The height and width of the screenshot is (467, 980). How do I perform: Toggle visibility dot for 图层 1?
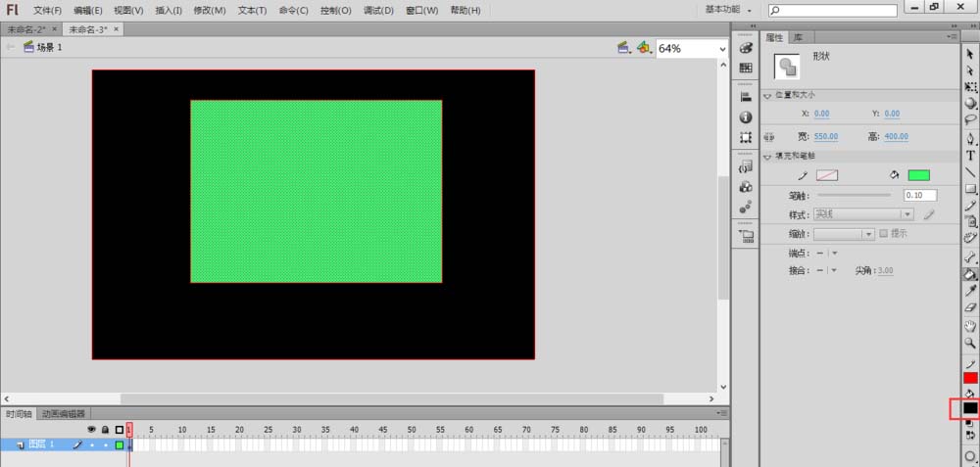(92, 445)
